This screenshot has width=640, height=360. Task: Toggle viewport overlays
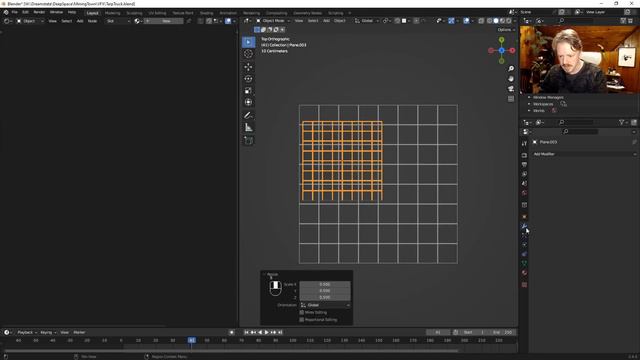click(466, 21)
